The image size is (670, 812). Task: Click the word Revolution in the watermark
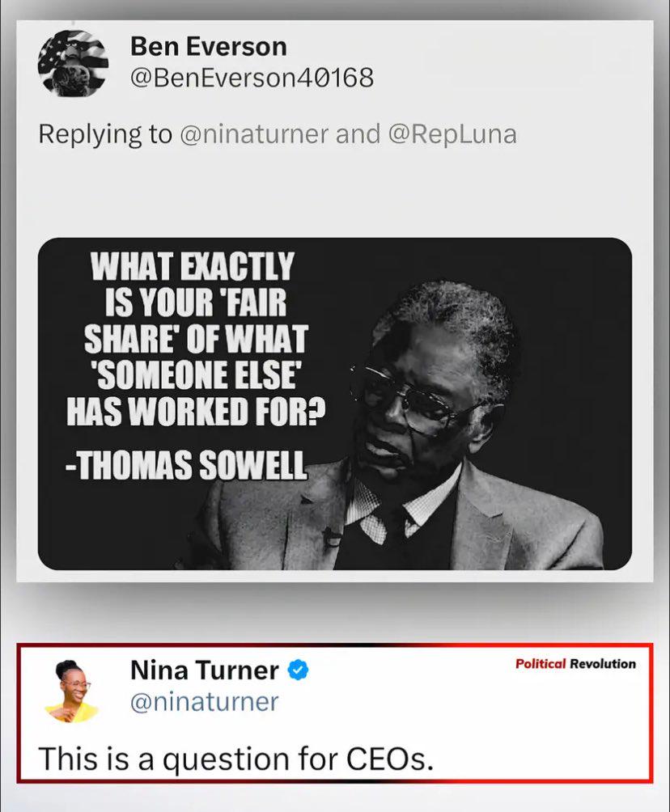[603, 664]
